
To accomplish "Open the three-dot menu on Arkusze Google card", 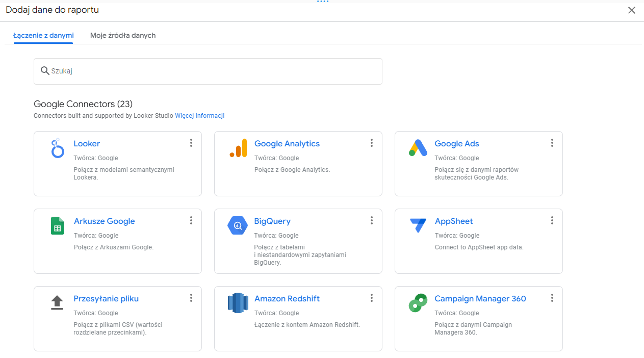I will click(191, 220).
